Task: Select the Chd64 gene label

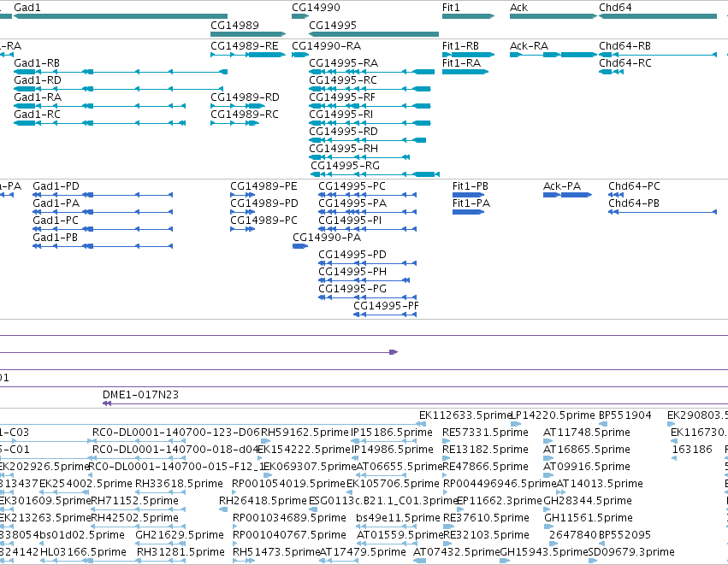Action: pyautogui.click(x=615, y=8)
